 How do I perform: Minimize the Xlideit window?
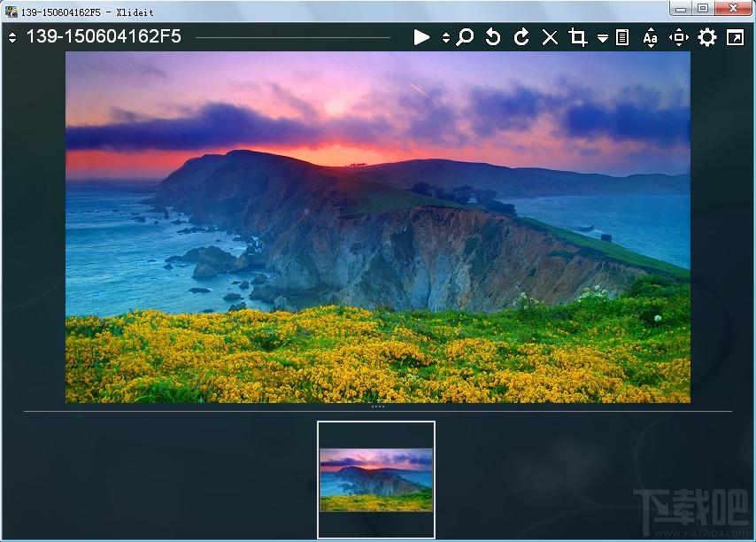680,9
